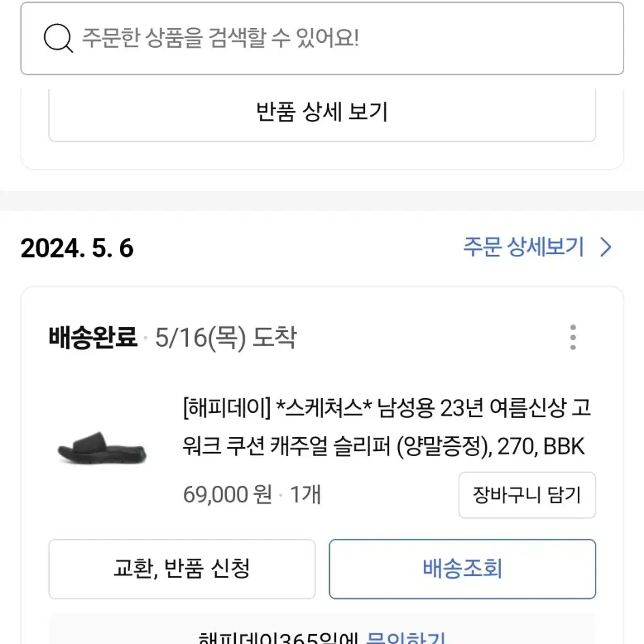This screenshot has width=644, height=644.
Task: Tap the [해피데이] seller tag in title
Action: click(x=227, y=409)
